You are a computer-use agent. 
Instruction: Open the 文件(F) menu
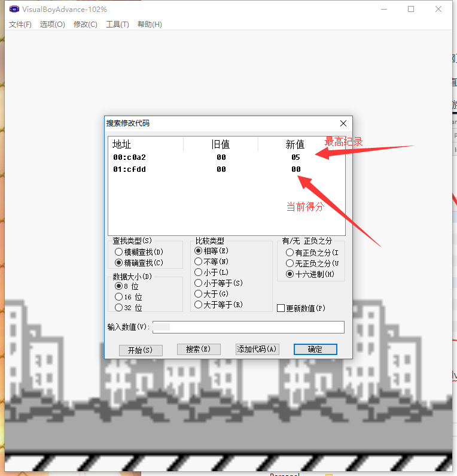[x=20, y=25]
